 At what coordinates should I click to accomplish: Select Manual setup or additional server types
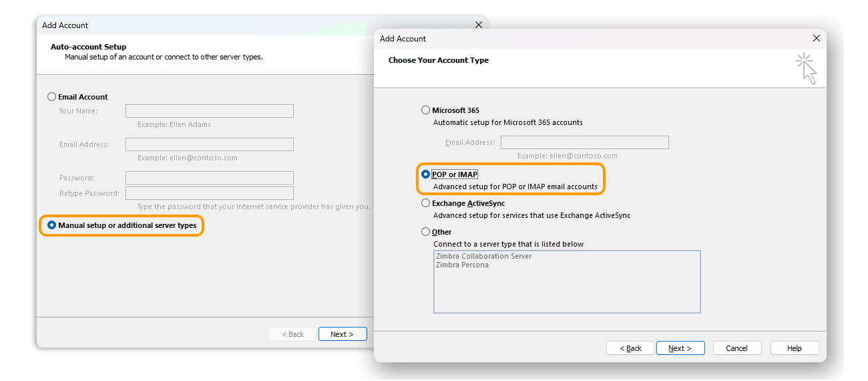click(x=52, y=226)
